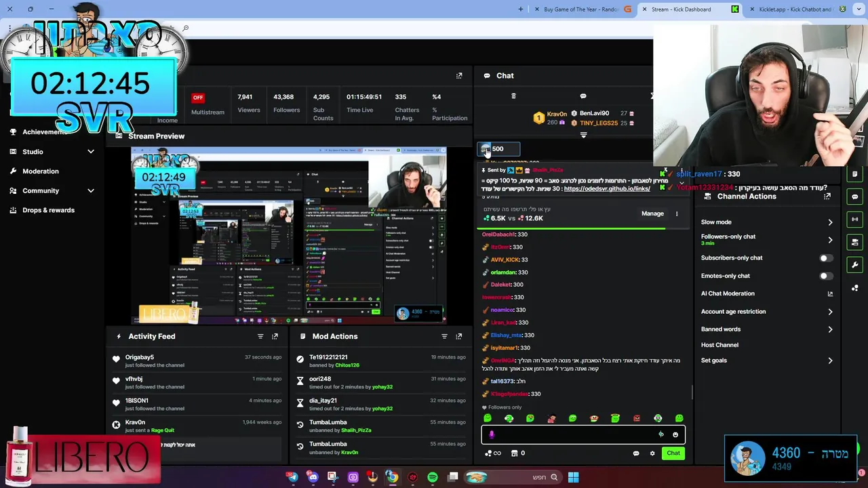Viewport: 868px width, 488px height.
Task: Click the speech bubble icon in Chat header
Action: pyautogui.click(x=583, y=96)
